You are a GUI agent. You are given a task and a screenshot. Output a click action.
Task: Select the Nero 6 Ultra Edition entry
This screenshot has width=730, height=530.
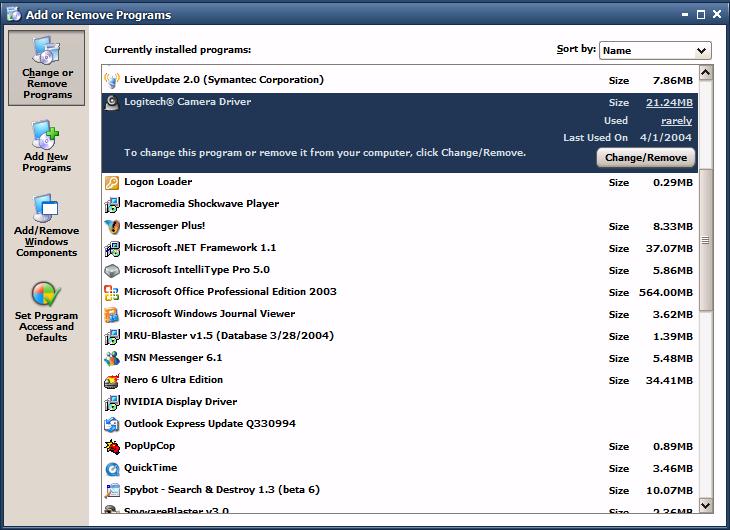click(399, 381)
